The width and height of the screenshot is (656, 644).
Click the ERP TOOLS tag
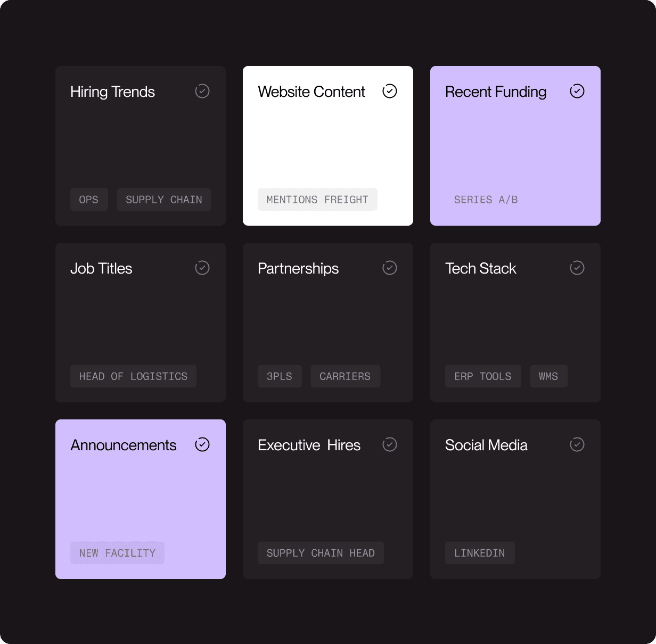(483, 376)
